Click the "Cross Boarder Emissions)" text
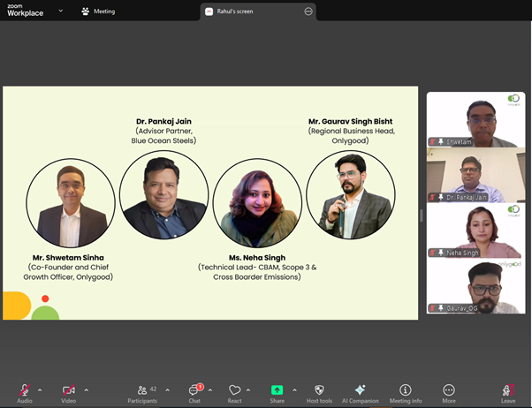The width and height of the screenshot is (532, 408). [x=257, y=276]
